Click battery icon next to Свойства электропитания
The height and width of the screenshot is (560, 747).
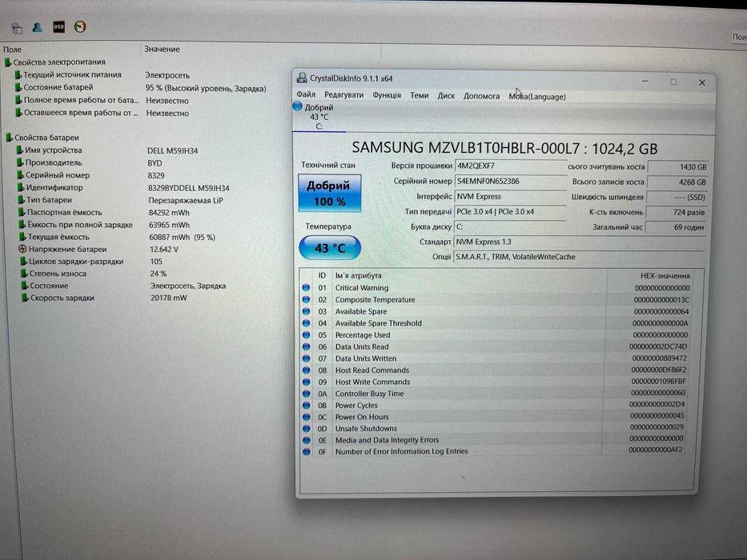point(8,62)
